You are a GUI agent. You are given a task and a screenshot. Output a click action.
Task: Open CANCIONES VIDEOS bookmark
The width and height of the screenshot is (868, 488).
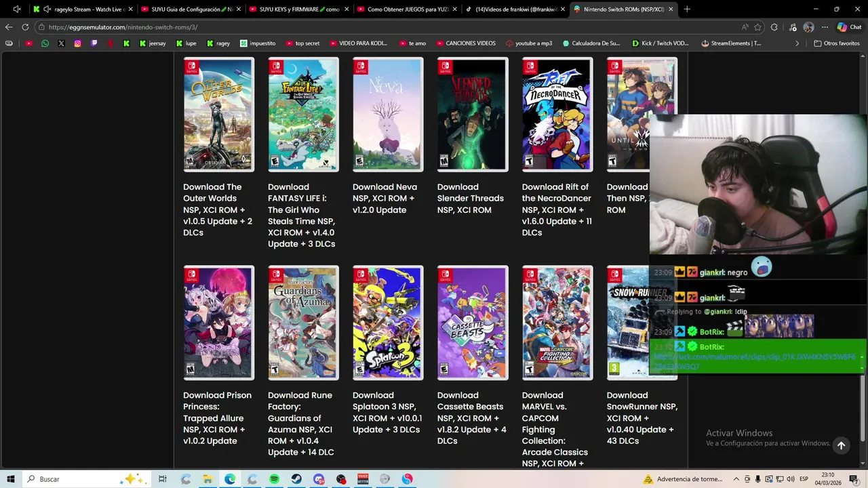pyautogui.click(x=465, y=43)
